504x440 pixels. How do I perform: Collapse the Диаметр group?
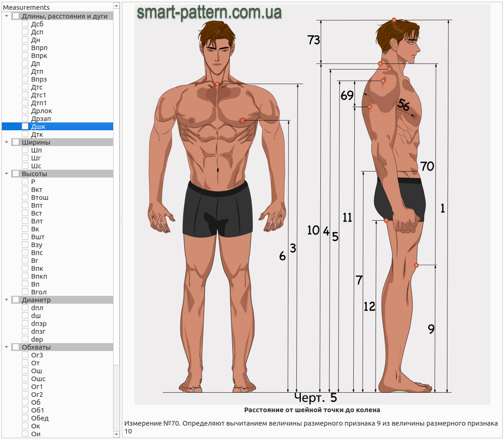(6, 300)
